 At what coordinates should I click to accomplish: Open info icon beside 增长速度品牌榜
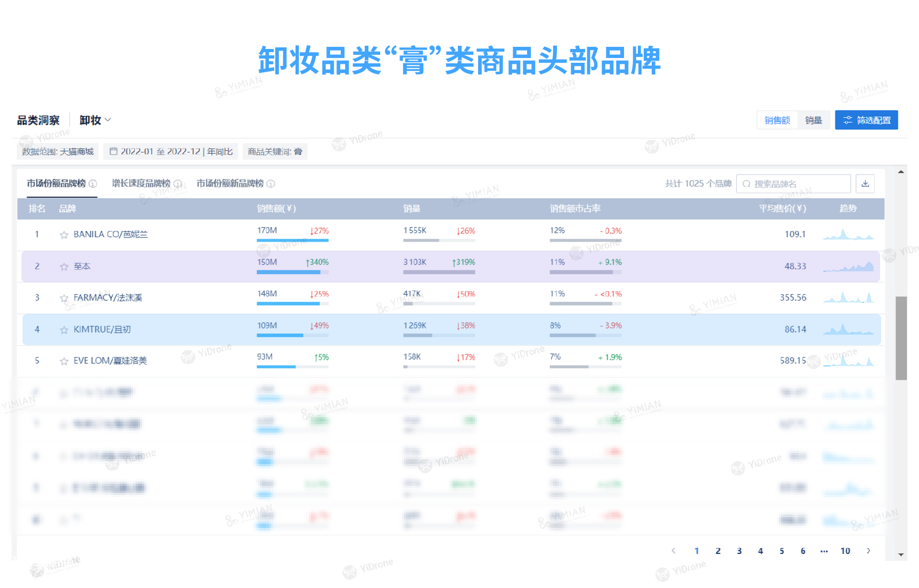point(178,184)
